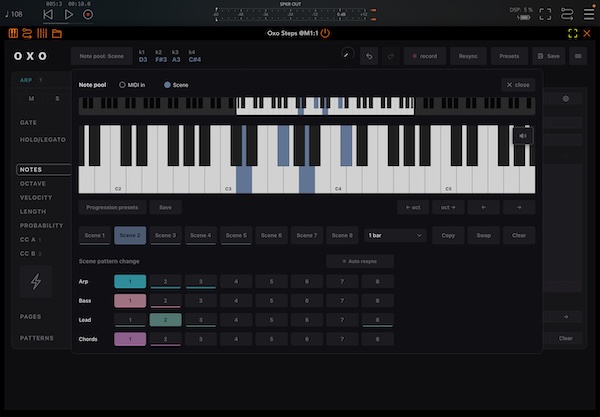This screenshot has height=417, width=600.
Task: Toggle the Auto resync button
Action: 360,261
